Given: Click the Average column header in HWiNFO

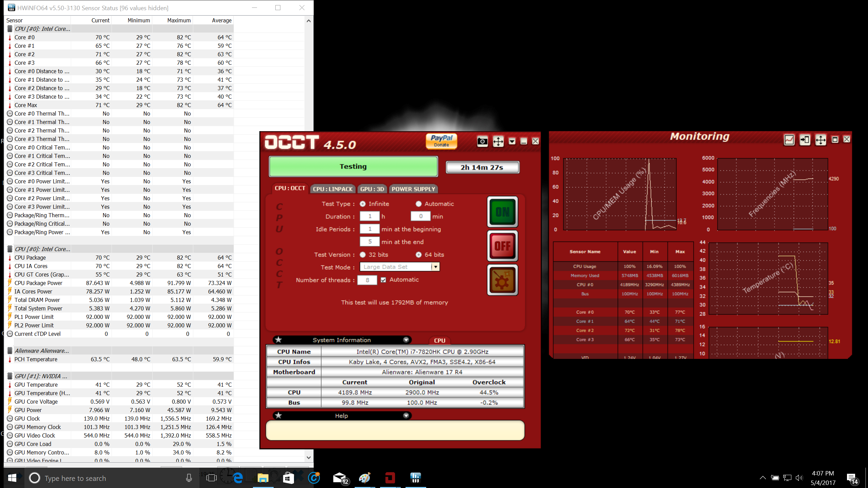Looking at the screenshot, I should click(213, 20).
